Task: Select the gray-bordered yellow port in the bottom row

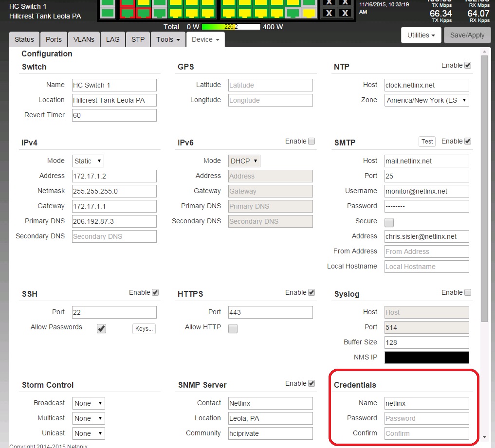Action: pos(308,13)
